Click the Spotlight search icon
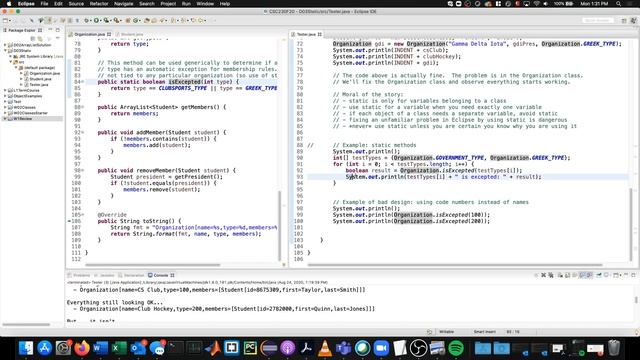The height and width of the screenshot is (360, 640). [618, 4]
